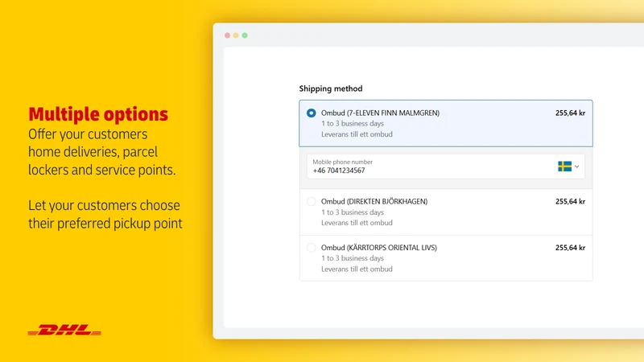Click the DHL logo
Image resolution: width=644 pixels, height=362 pixels.
point(64,330)
